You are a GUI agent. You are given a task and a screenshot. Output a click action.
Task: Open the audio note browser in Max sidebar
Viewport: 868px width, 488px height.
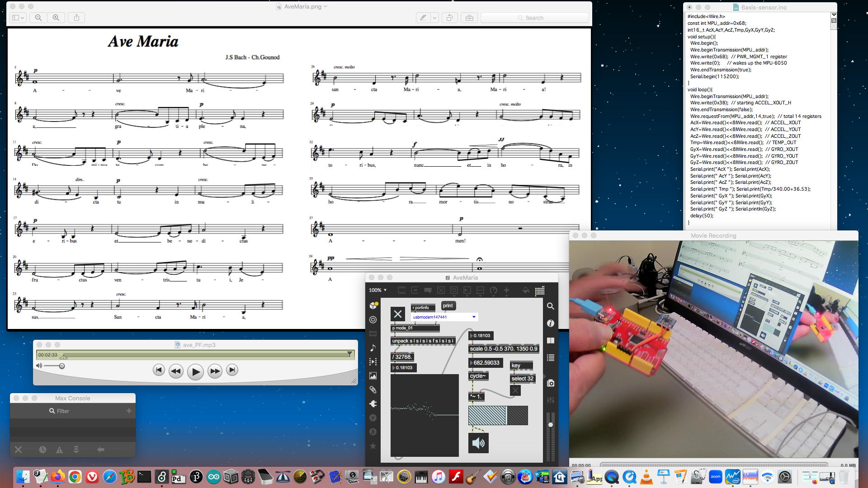click(373, 347)
